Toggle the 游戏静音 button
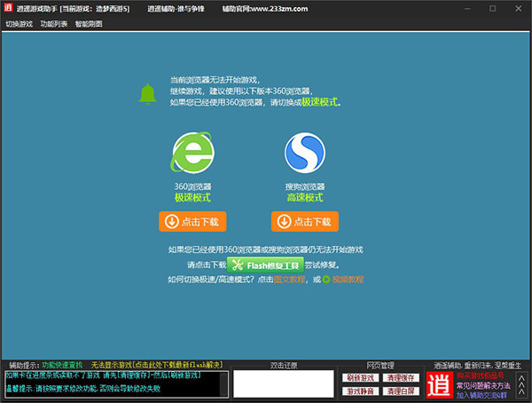This screenshot has height=403, width=532. 359,391
